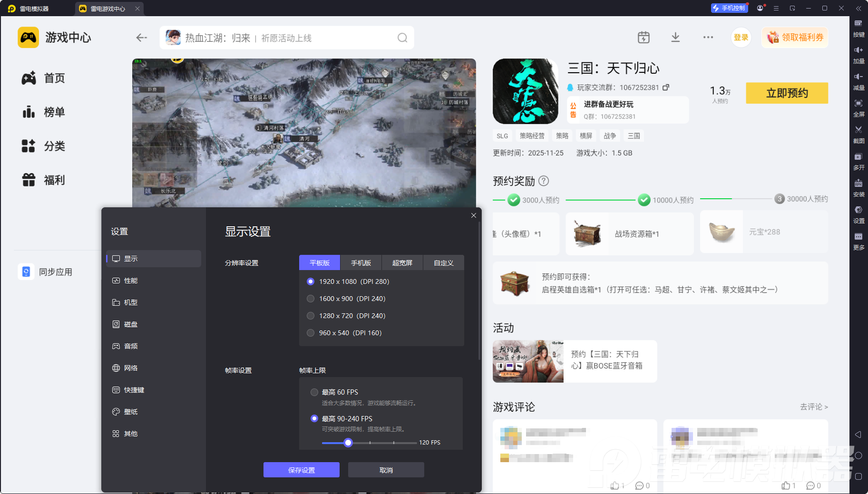This screenshot has width=868, height=494.
Task: Open 同步应用 sync apps entry
Action: tap(46, 272)
